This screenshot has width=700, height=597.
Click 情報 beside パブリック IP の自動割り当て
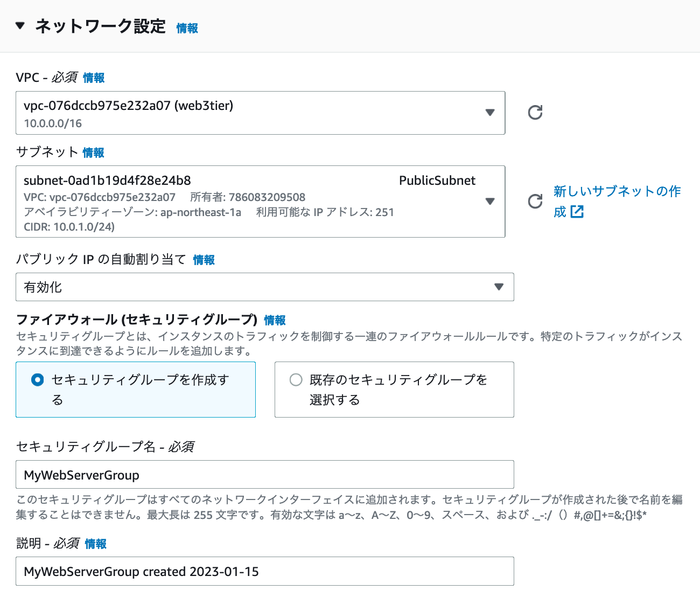(204, 260)
